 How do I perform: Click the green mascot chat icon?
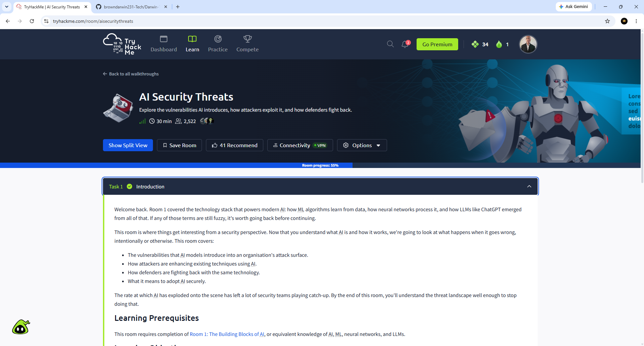(21, 327)
